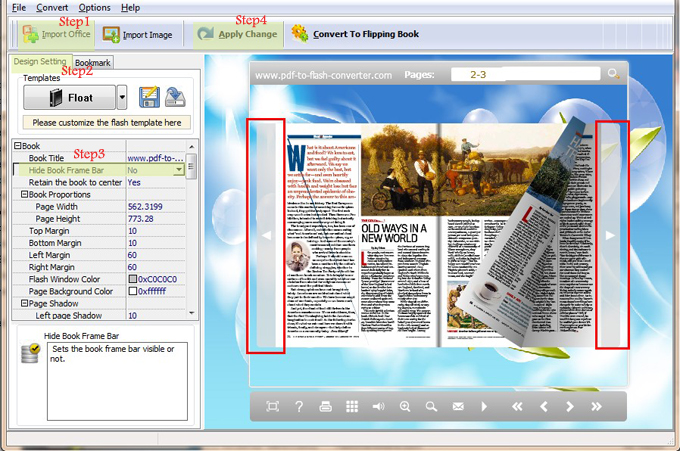The image size is (680, 451).
Task: Click the search magnifier icon in preview header
Action: [613, 74]
